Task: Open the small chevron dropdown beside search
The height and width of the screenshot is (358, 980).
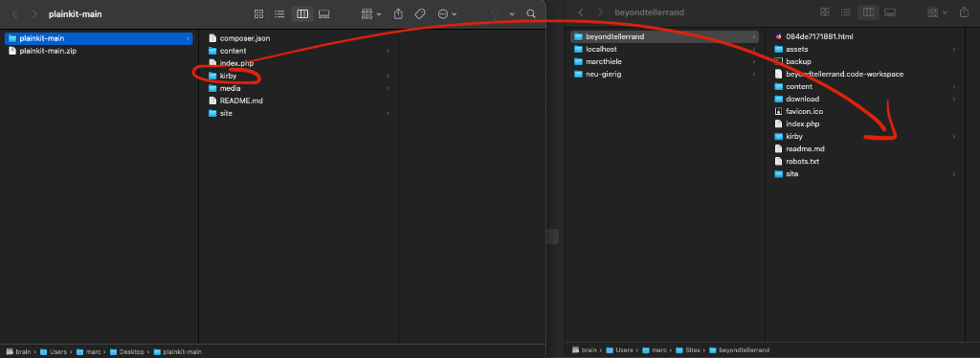Action: 512,13
